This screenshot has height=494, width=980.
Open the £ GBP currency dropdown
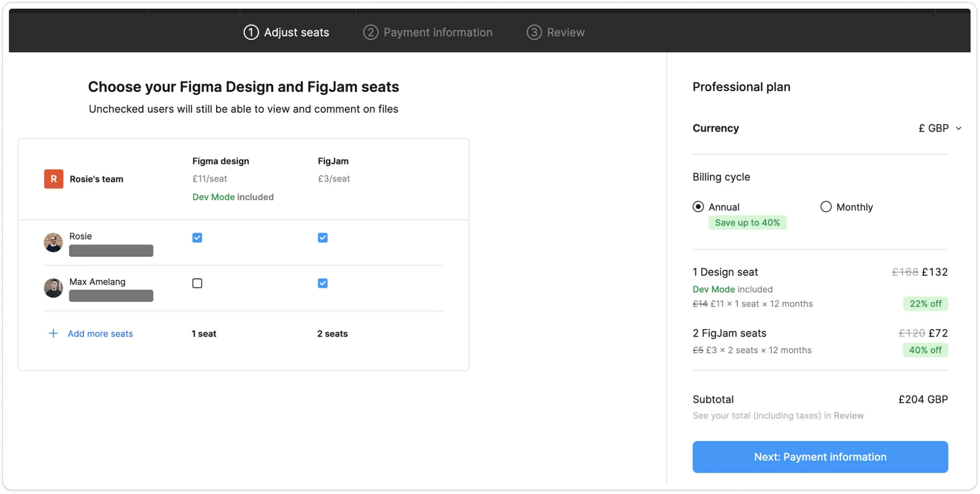(x=939, y=128)
